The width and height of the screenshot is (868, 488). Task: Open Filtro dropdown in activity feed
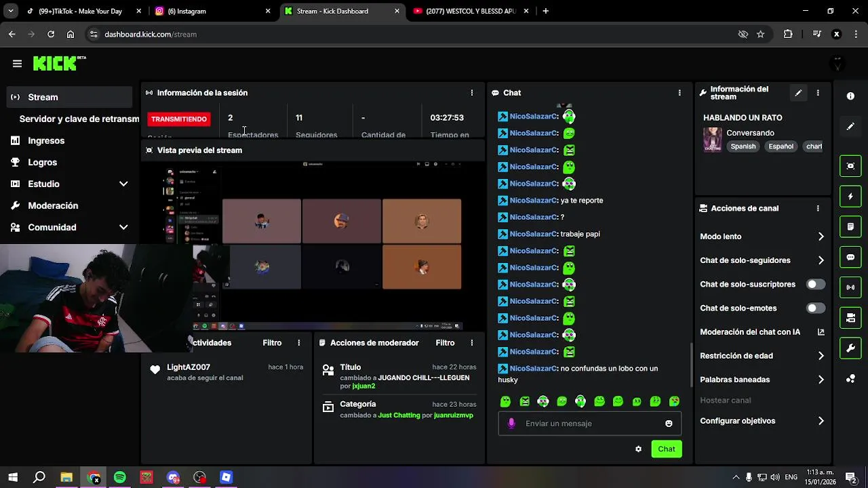[272, 343]
